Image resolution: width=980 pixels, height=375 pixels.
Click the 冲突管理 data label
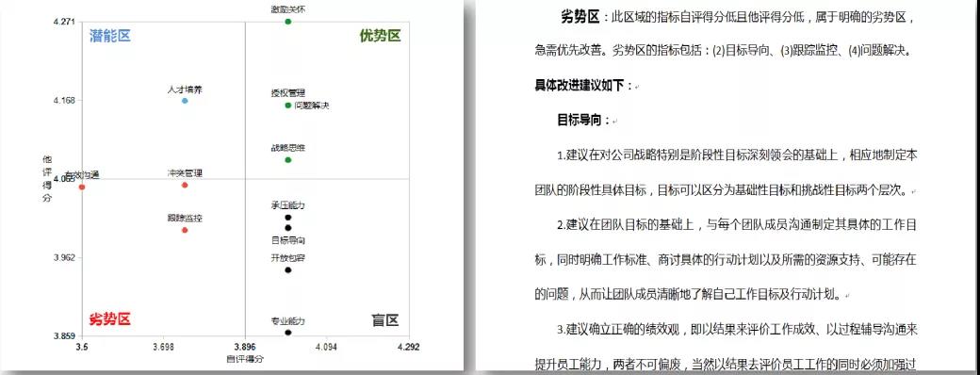pyautogui.click(x=185, y=173)
